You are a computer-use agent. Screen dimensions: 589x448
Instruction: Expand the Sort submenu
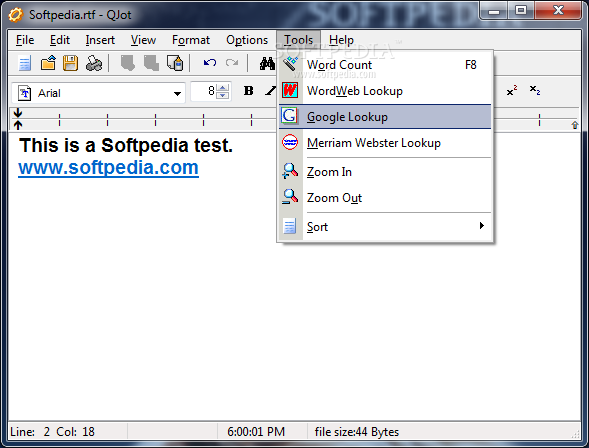pyautogui.click(x=385, y=226)
